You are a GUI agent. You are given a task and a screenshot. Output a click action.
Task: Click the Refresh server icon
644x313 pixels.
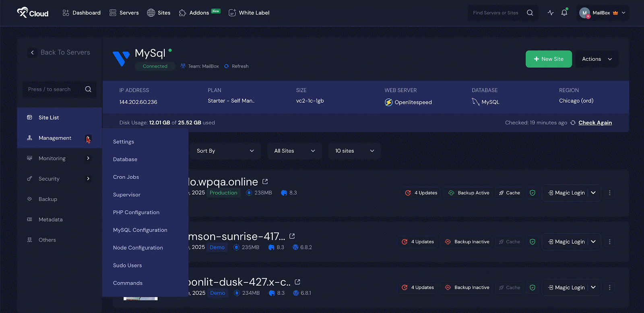[x=227, y=66]
